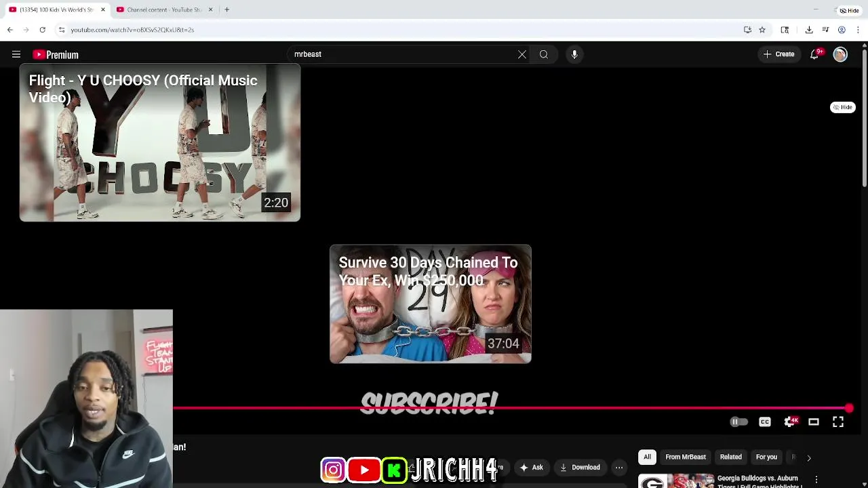868x488 pixels.
Task: View site information icon in address bar
Action: (62, 30)
